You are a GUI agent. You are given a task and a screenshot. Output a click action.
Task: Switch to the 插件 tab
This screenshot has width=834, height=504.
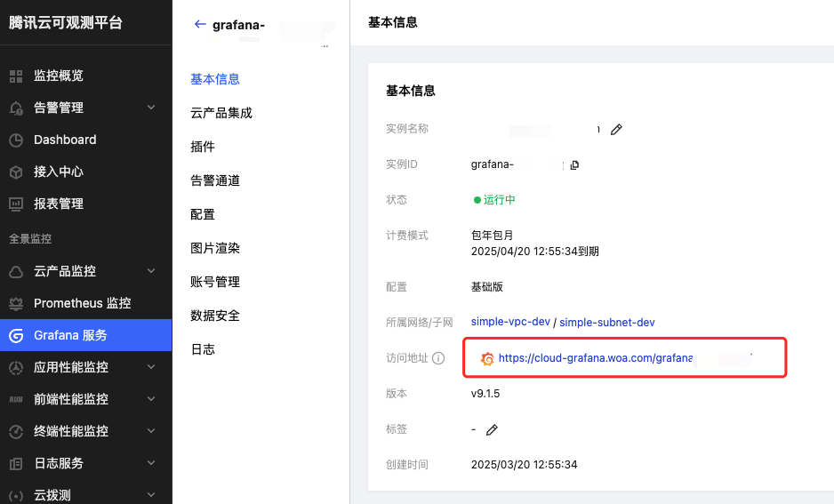(x=203, y=147)
